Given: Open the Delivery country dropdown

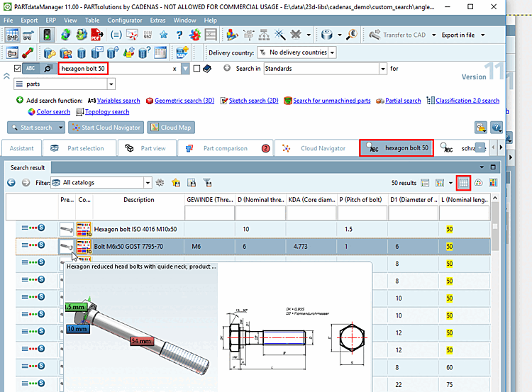Looking at the screenshot, I should pos(332,52).
